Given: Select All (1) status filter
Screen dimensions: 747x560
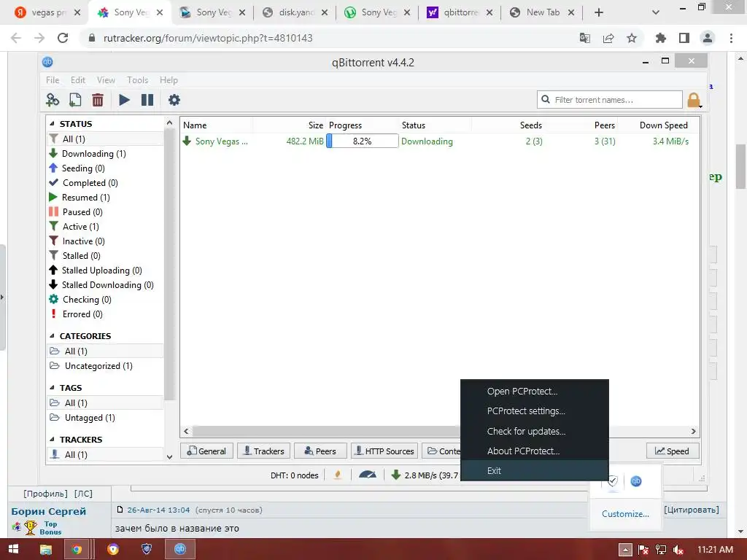Looking at the screenshot, I should [105, 139].
